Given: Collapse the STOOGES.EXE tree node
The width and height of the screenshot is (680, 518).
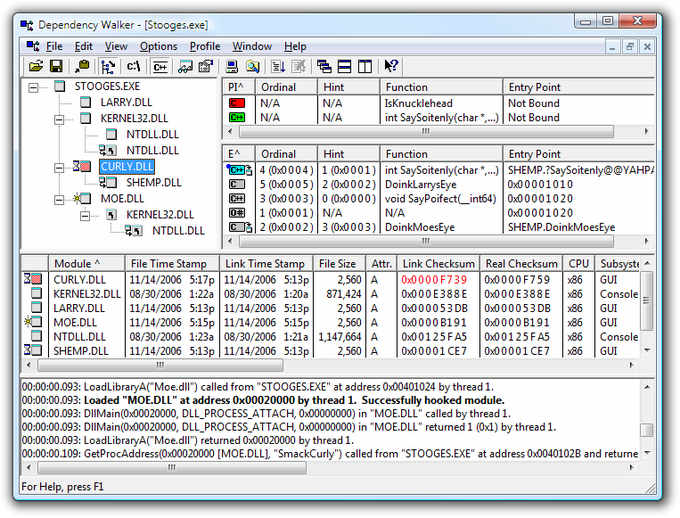Looking at the screenshot, I should pyautogui.click(x=34, y=86).
